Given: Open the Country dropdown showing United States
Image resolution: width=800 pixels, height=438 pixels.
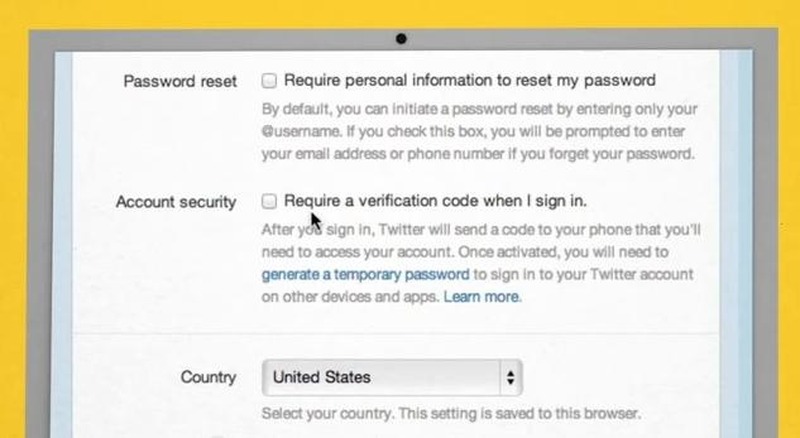Looking at the screenshot, I should click(x=392, y=377).
